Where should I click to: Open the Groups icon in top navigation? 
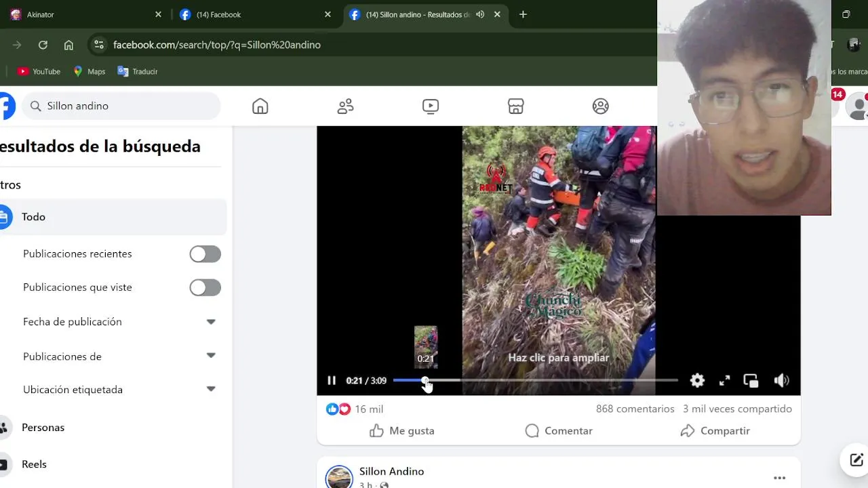pyautogui.click(x=601, y=106)
